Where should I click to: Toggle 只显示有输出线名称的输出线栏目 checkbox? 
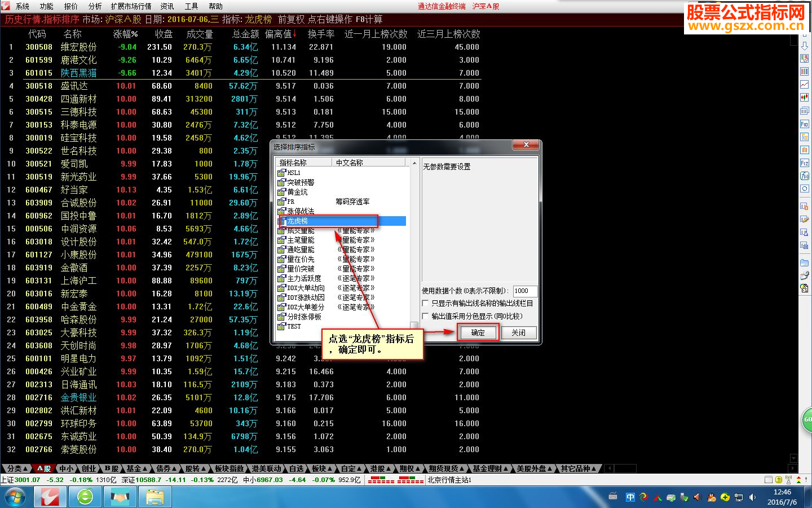point(426,303)
